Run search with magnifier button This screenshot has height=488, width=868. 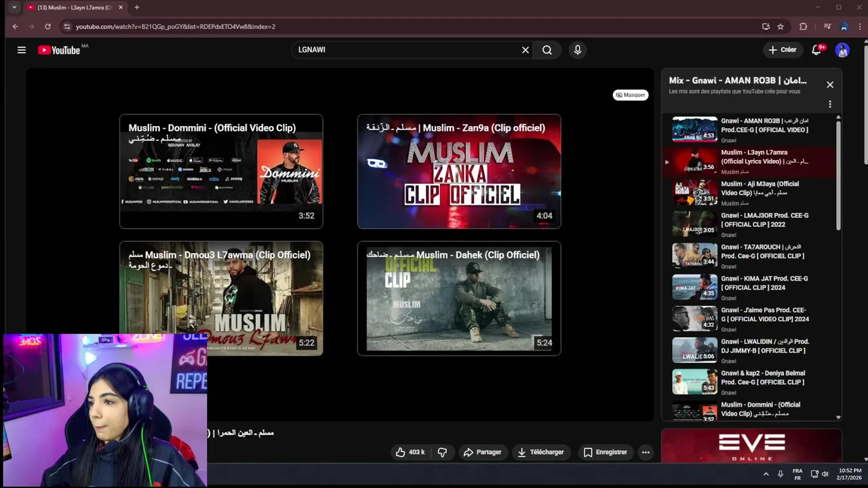click(547, 50)
